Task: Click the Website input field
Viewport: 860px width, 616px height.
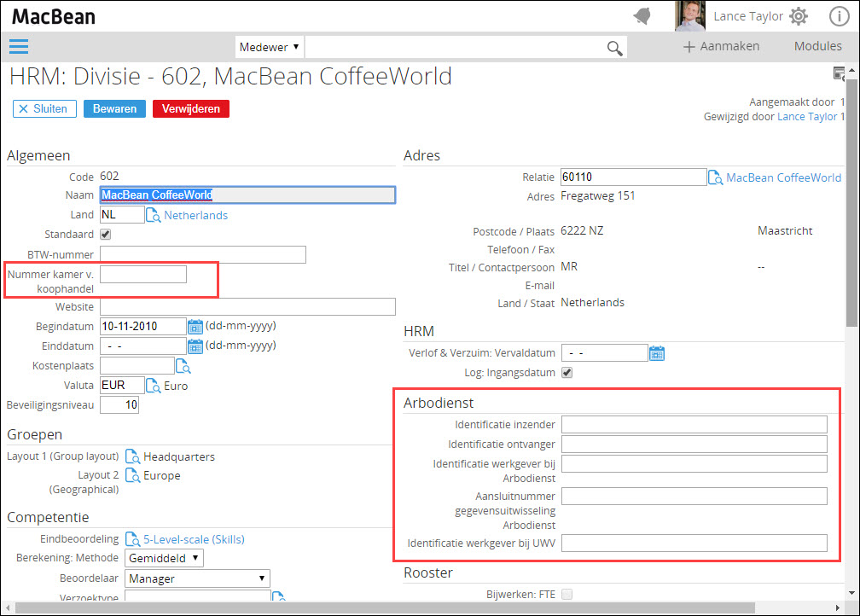Action: 247,306
